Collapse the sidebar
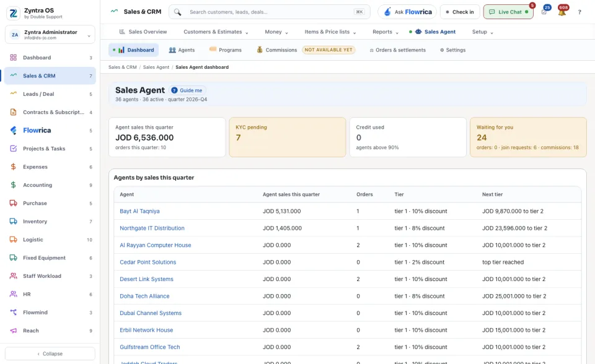Screen dimensions: 595x364 (x=50, y=353)
